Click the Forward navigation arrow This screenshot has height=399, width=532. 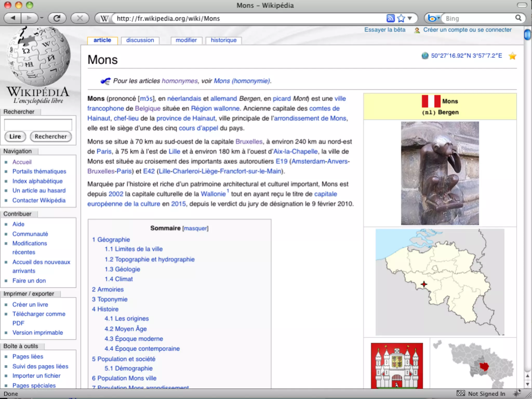(x=29, y=18)
